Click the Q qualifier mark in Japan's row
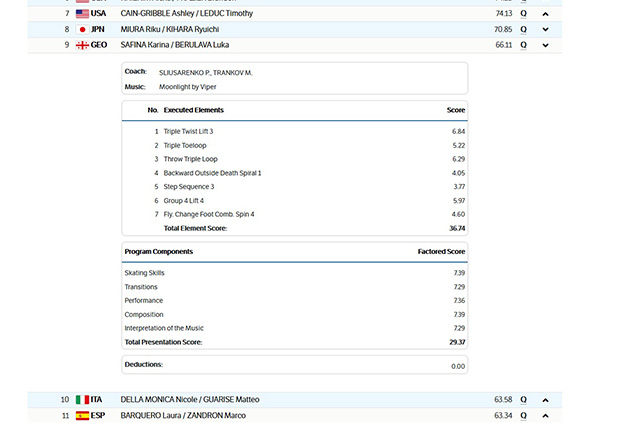This screenshot has width=640, height=423. tap(523, 30)
